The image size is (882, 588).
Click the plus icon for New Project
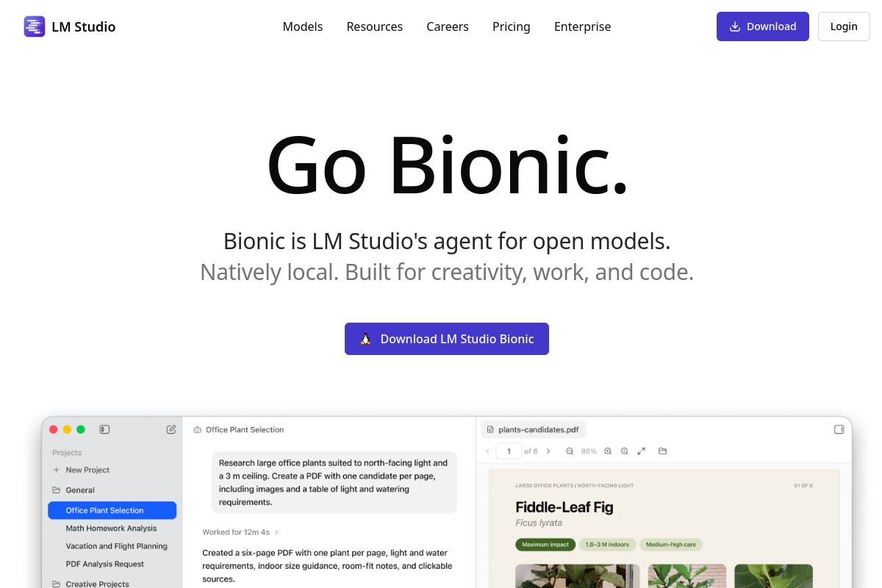pos(57,470)
